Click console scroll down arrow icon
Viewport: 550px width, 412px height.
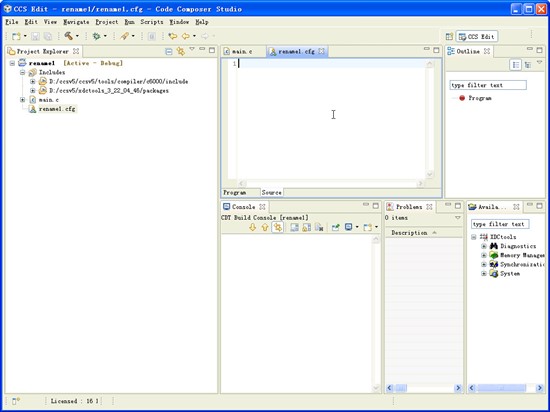coord(253,228)
